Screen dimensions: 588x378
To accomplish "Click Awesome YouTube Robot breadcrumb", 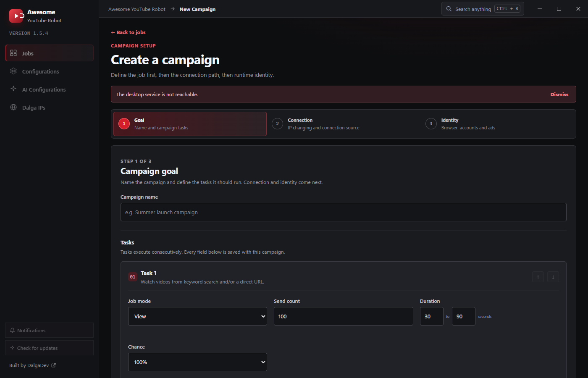I will point(137,9).
